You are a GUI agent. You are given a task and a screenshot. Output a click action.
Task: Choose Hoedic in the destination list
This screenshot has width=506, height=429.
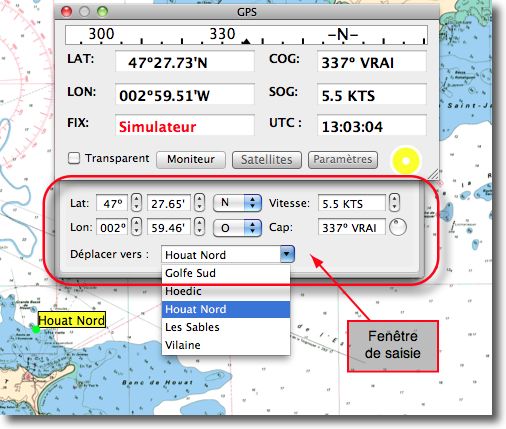pyautogui.click(x=226, y=291)
